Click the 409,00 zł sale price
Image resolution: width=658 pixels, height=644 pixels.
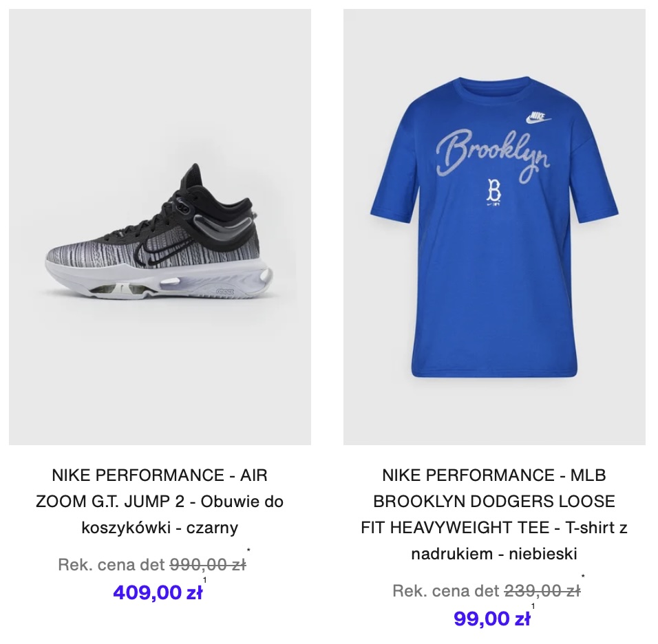(x=158, y=592)
